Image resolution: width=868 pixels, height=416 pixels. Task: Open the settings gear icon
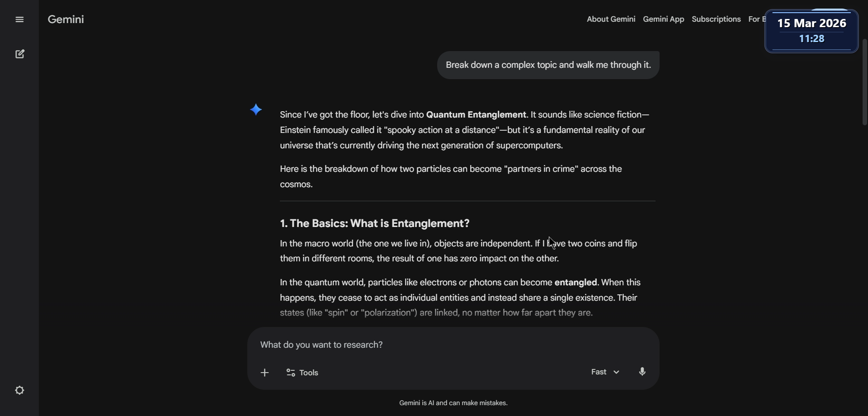point(20,390)
